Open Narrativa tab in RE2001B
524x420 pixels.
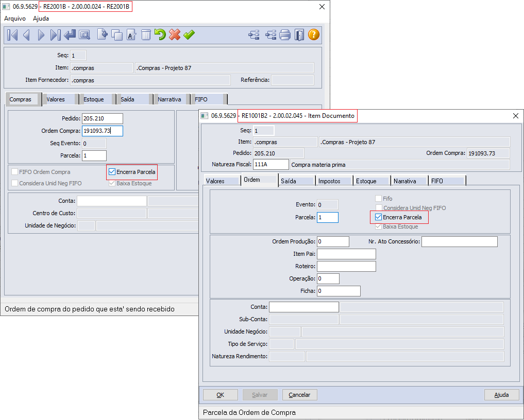[x=172, y=99]
